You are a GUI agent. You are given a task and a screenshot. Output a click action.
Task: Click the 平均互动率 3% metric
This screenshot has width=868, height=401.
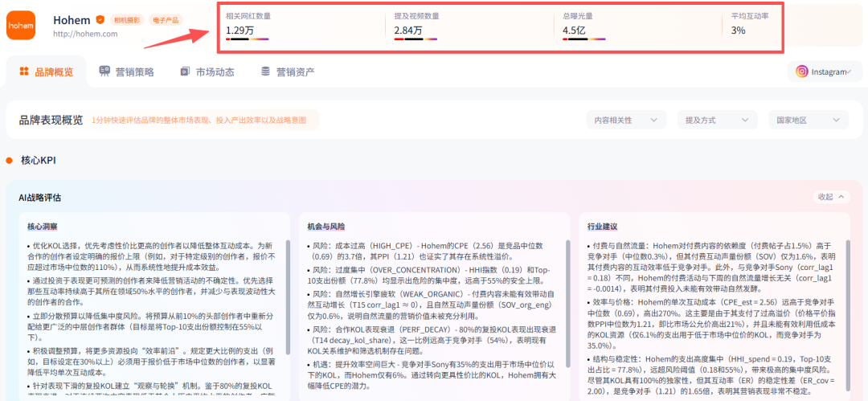click(x=750, y=24)
